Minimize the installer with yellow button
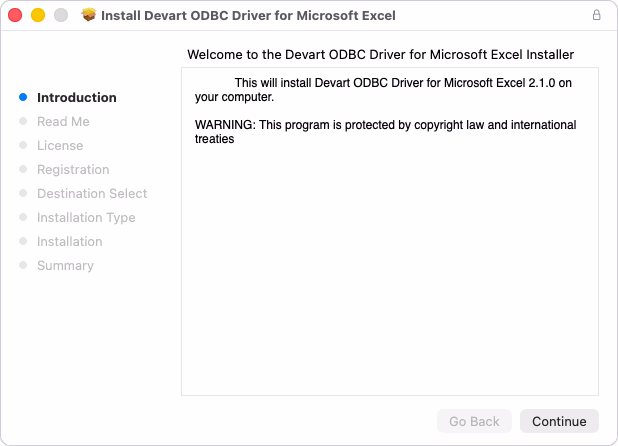 [38, 15]
